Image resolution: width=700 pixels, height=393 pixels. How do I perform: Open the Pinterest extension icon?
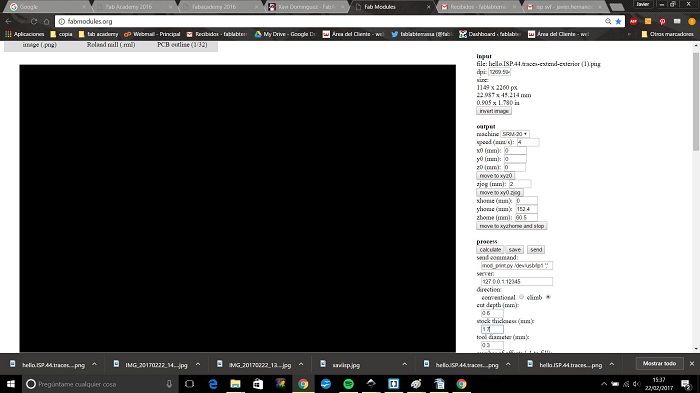662,21
